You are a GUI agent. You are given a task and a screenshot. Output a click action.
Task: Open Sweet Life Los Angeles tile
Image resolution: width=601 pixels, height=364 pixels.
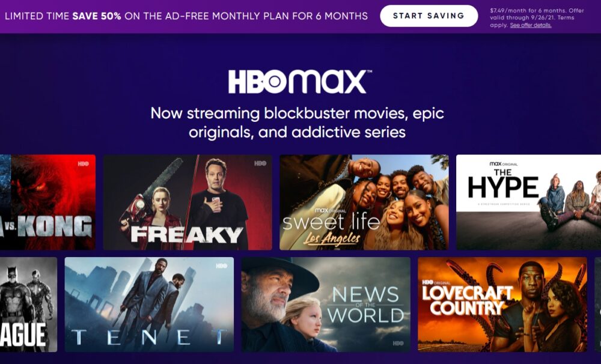point(364,202)
